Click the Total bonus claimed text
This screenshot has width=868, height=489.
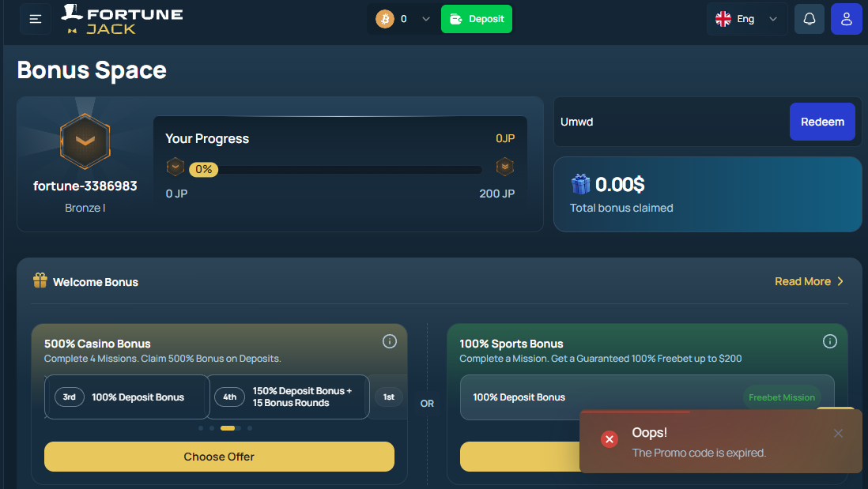coord(621,208)
